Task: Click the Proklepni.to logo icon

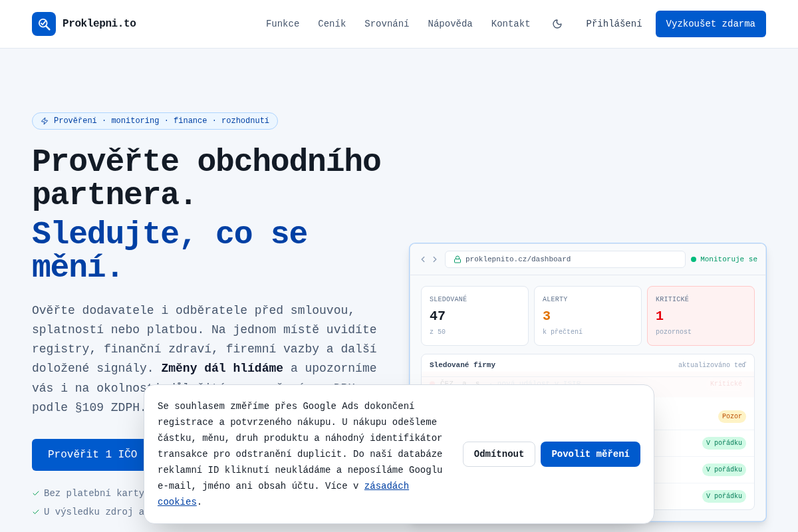Action: tap(44, 24)
